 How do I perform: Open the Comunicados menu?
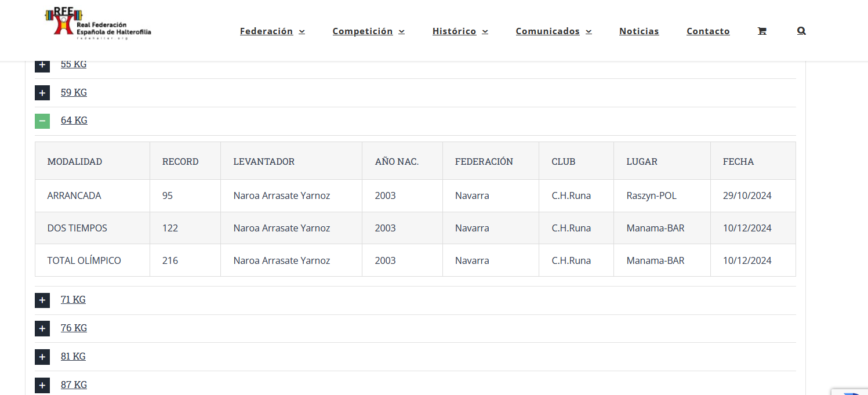(553, 31)
